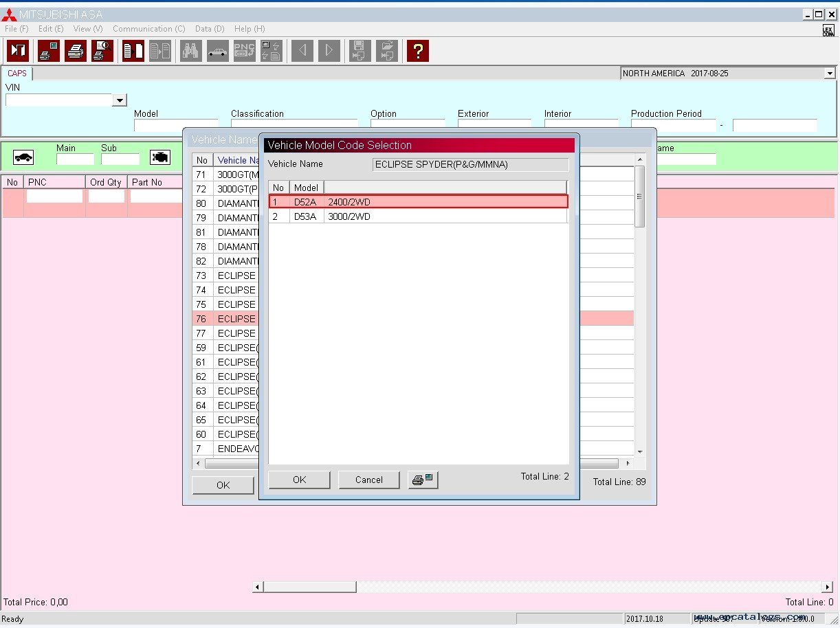Open the Edit (E) menu
Screen dimensions: 840x628
point(51,29)
